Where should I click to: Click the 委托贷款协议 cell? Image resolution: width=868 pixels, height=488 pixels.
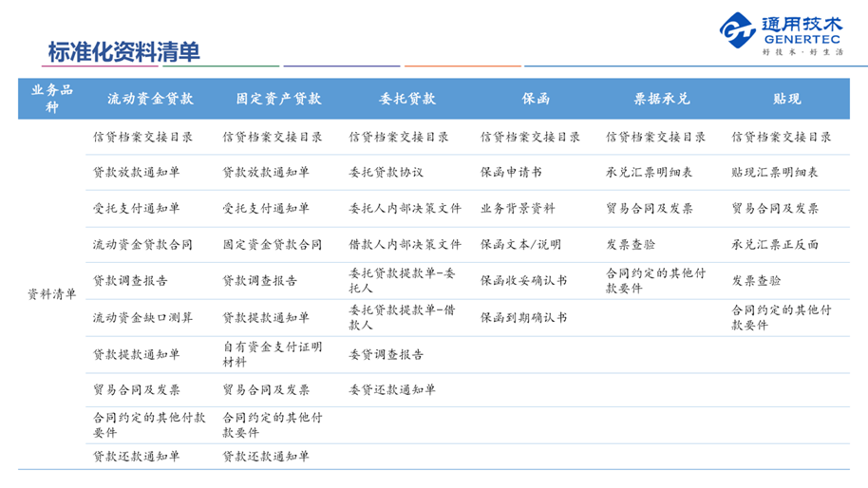(386, 173)
